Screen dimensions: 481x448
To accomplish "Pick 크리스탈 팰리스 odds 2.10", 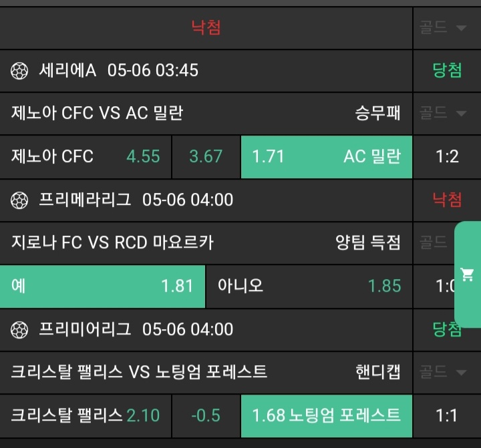I will click(x=86, y=415).
